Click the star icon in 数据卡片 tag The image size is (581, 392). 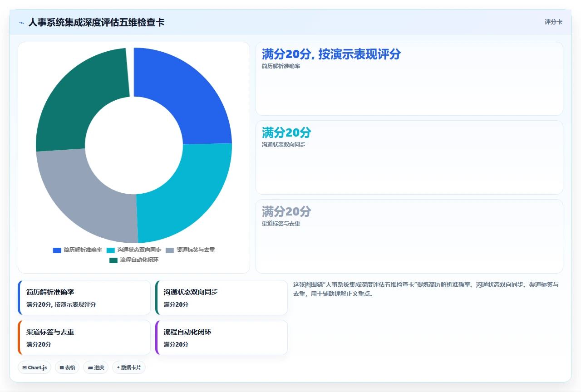[118, 367]
